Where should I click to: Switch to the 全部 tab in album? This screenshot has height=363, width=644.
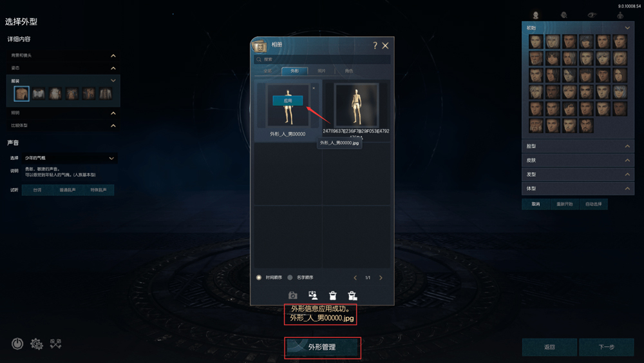[268, 71]
